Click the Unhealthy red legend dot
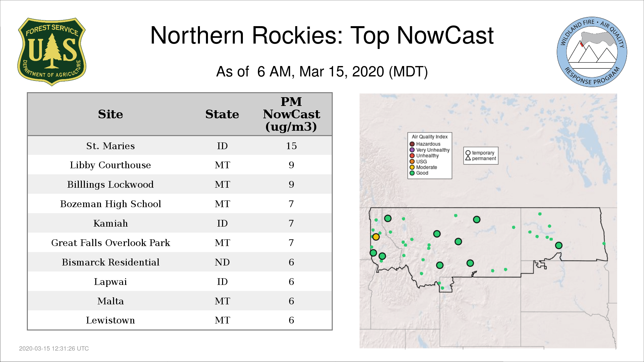644x362 pixels. pos(412,156)
